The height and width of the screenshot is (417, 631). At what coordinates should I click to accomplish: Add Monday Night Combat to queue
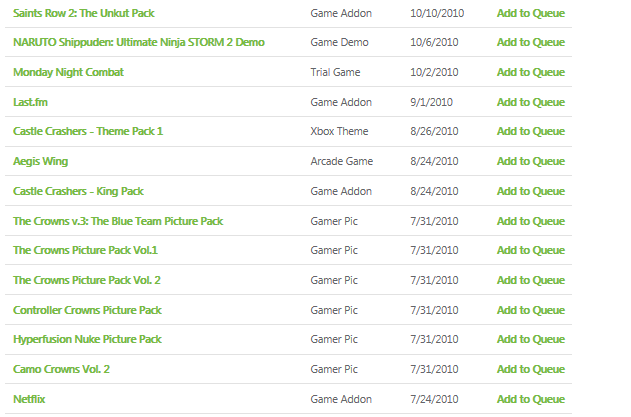(531, 72)
